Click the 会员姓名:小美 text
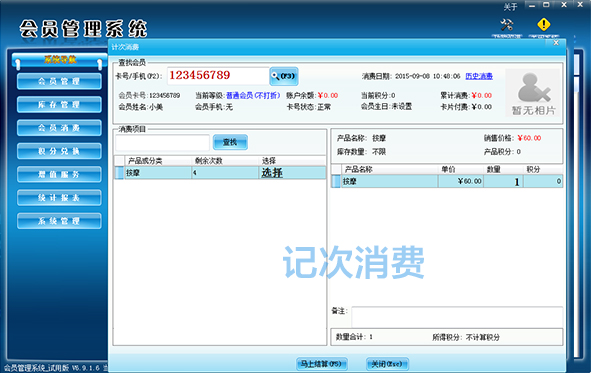This screenshot has width=591, height=373. pyautogui.click(x=141, y=107)
